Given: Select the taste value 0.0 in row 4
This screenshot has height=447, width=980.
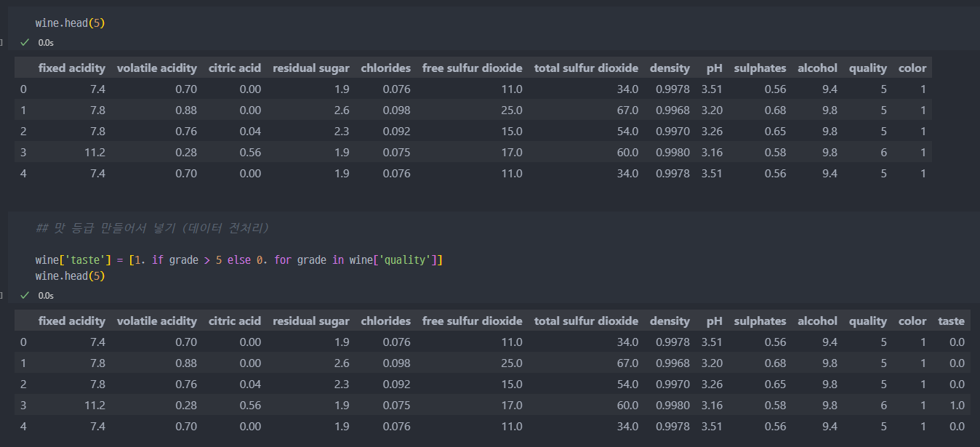Looking at the screenshot, I should click(956, 427).
